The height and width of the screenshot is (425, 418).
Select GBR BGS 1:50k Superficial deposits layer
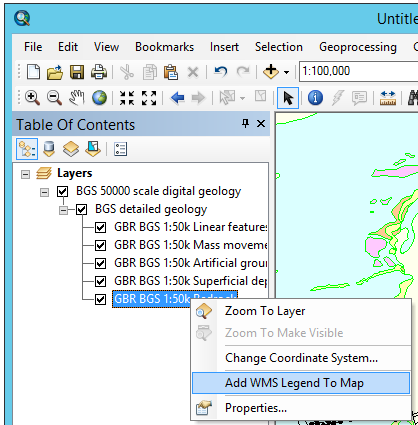pyautogui.click(x=190, y=281)
